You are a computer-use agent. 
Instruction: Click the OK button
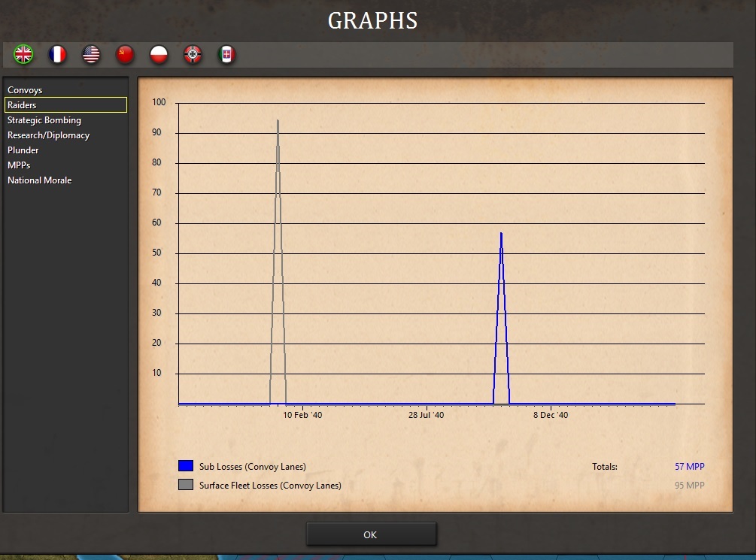point(372,534)
